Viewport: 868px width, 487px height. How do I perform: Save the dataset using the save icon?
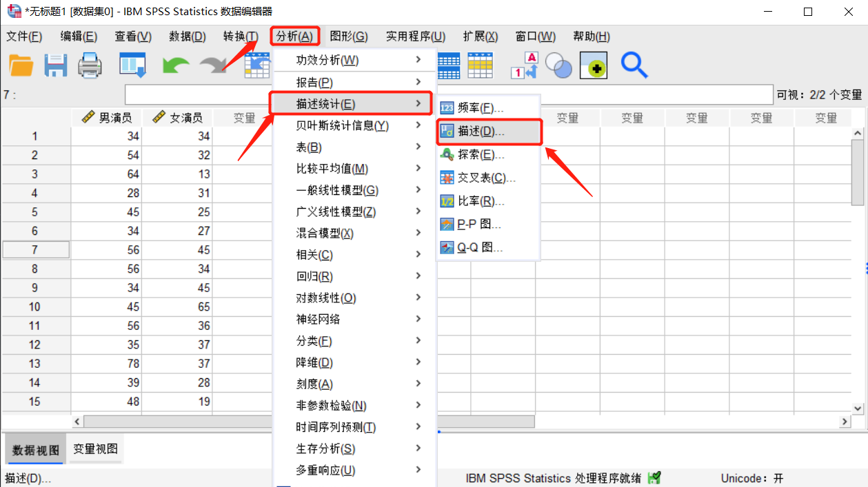point(54,65)
